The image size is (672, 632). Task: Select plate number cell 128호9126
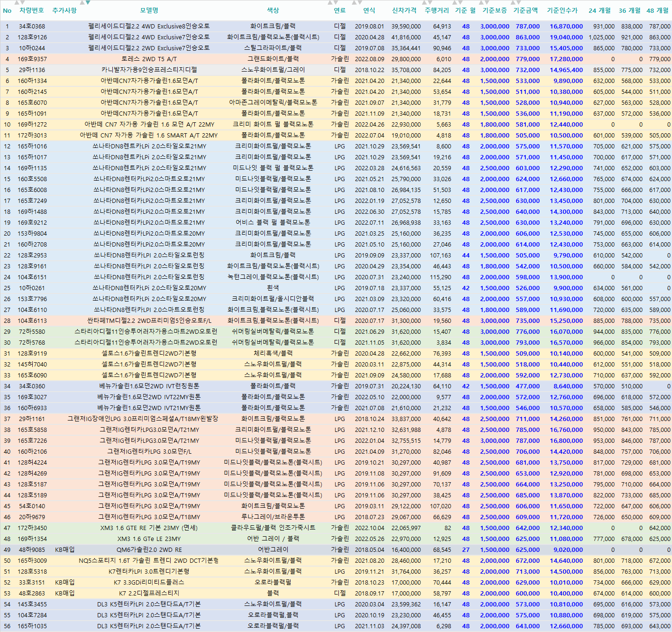tap(32, 37)
